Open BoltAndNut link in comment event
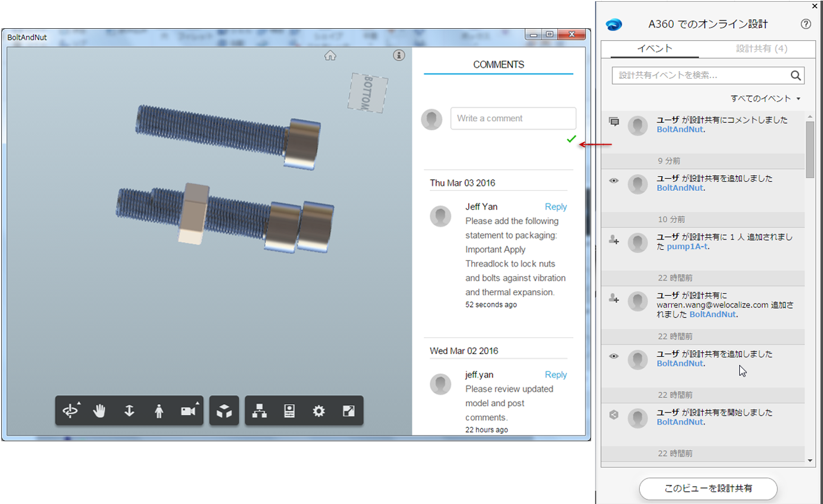The height and width of the screenshot is (504, 823). click(680, 129)
